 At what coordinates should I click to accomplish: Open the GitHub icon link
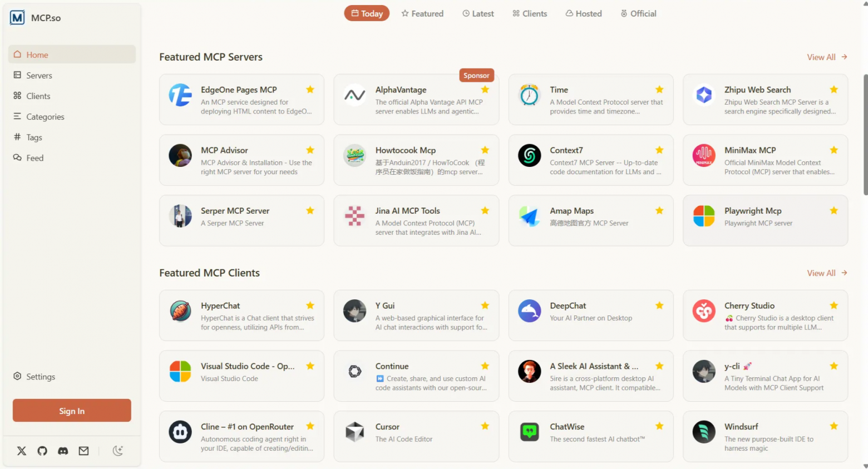(42, 451)
